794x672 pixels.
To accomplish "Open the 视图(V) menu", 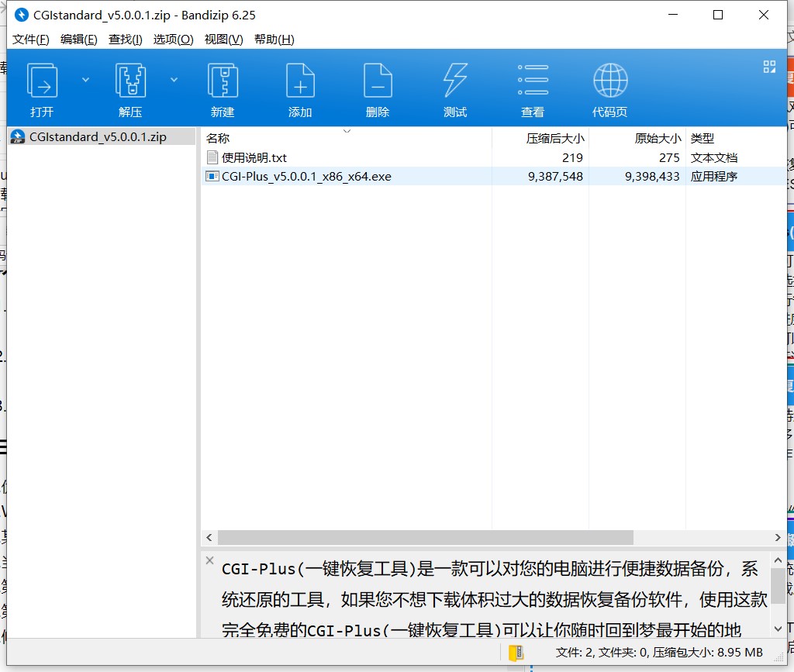I will point(223,40).
